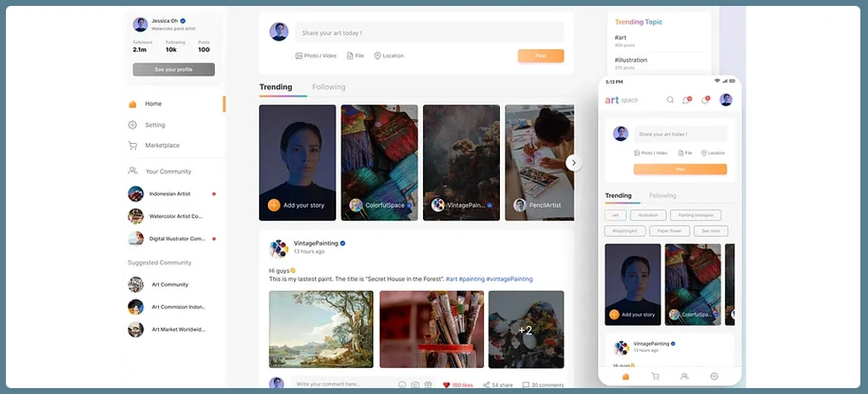Expand tags with the See more chip
Viewport: 868px width, 394px height.
pos(711,231)
